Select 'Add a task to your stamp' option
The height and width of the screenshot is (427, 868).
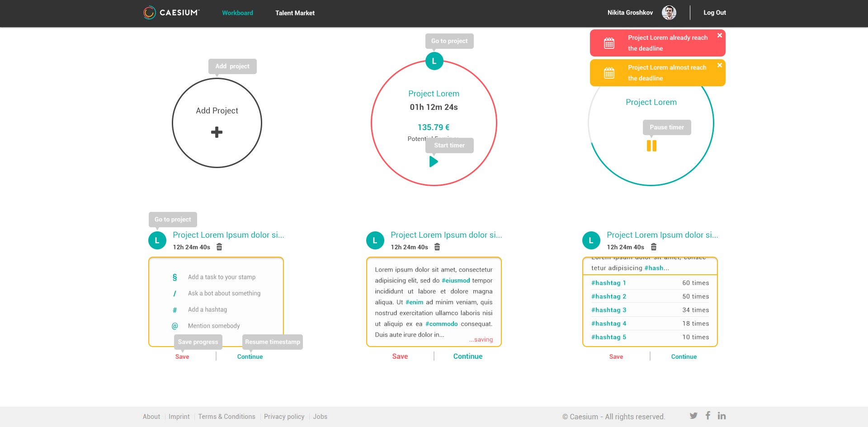pyautogui.click(x=222, y=277)
